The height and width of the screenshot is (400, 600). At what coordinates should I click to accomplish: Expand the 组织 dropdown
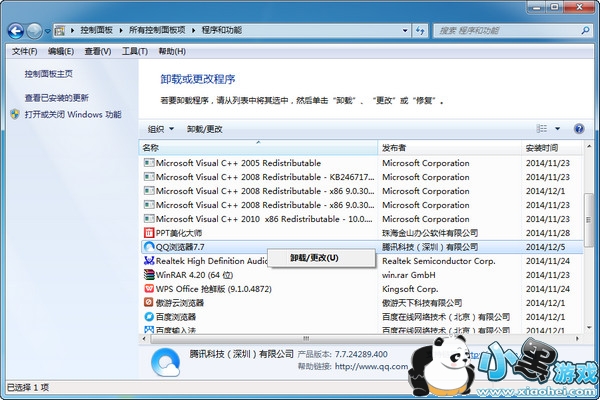pyautogui.click(x=161, y=129)
